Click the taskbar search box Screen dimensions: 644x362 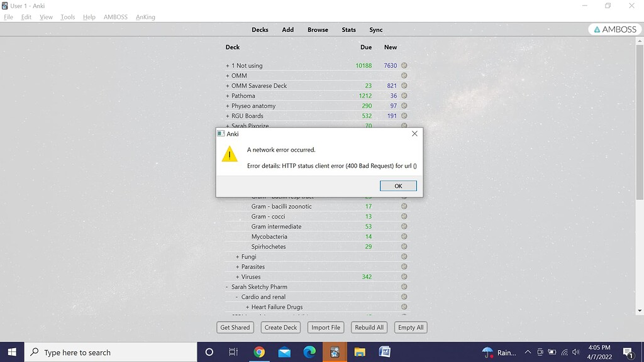(113, 352)
